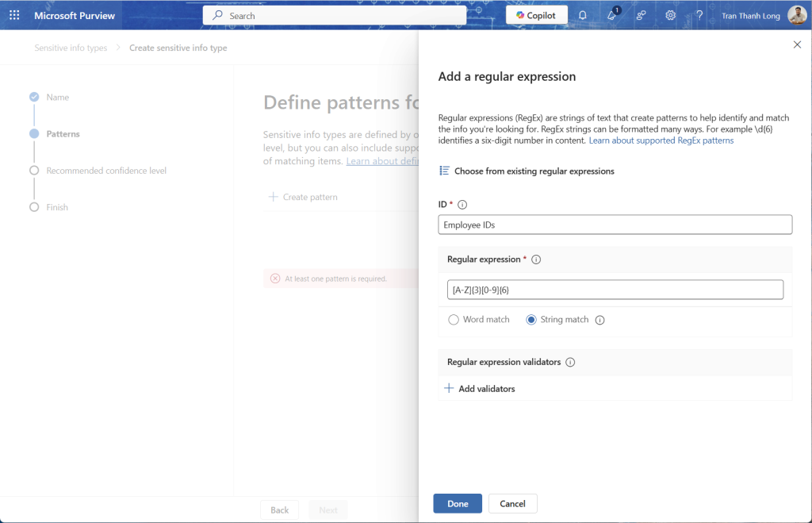The height and width of the screenshot is (523, 812).
Task: Close the Add a regular expression panel
Action: pos(797,44)
